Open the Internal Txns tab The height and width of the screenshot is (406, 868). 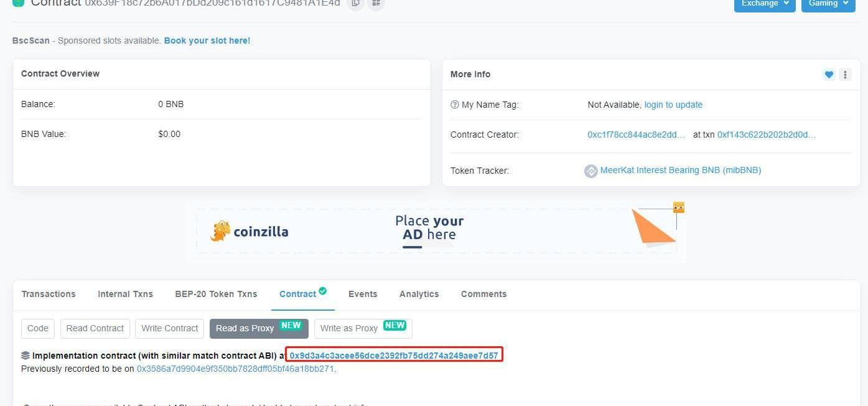click(125, 294)
